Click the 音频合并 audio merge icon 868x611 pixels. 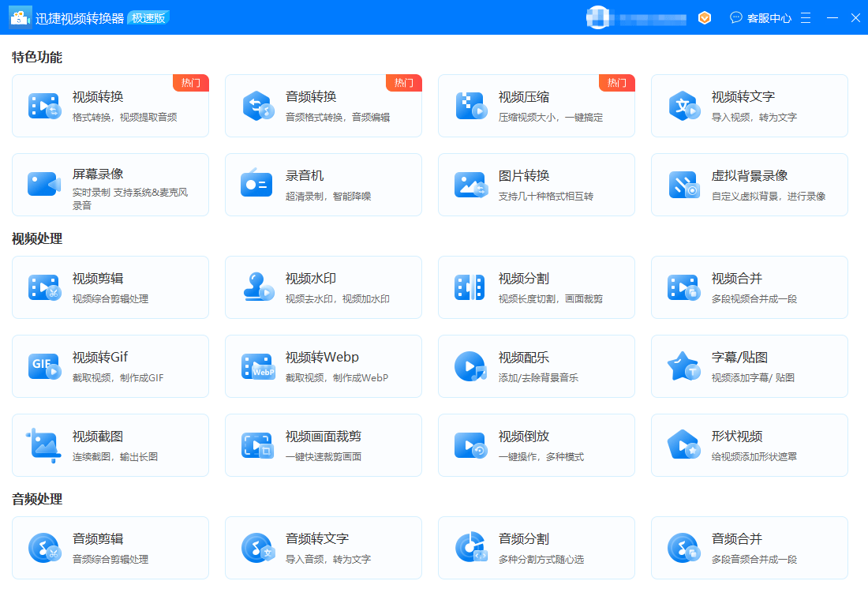click(684, 548)
